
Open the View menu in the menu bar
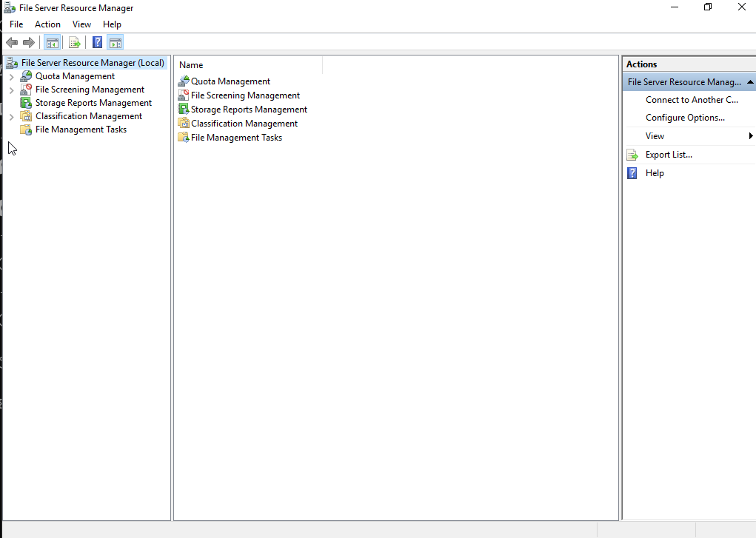coord(81,24)
